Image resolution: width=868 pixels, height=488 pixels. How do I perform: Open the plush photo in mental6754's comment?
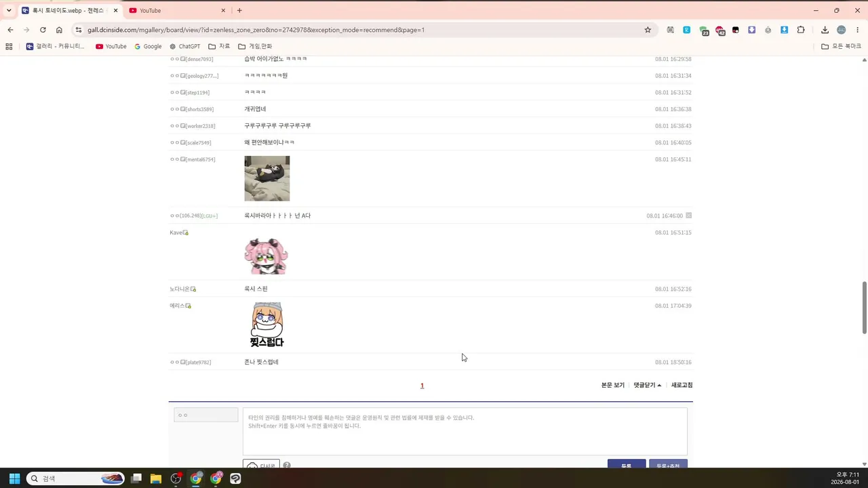267,178
